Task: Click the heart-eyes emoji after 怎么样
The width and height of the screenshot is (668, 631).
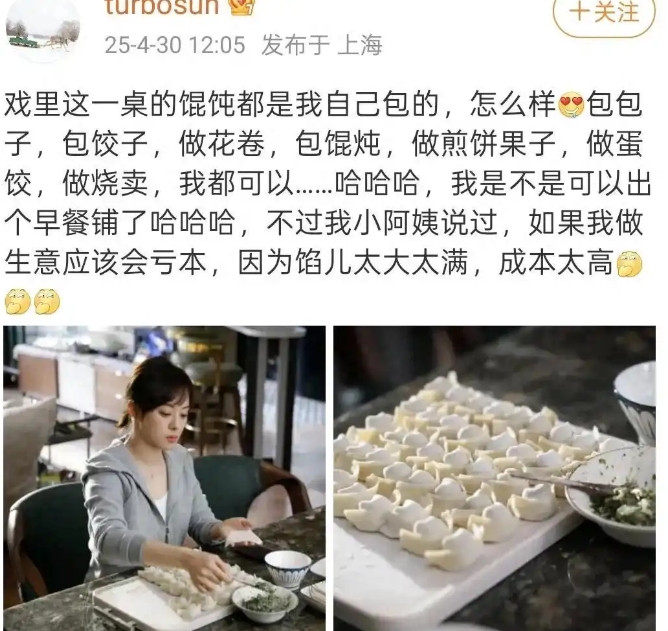Action: [571, 104]
